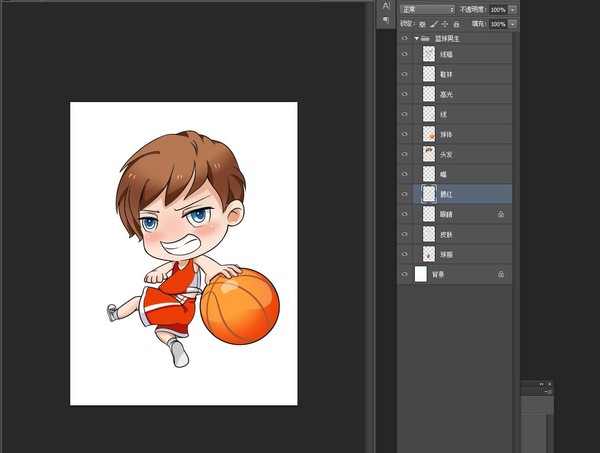
Task: Toggle visibility of the 嘴 layer
Action: point(404,174)
